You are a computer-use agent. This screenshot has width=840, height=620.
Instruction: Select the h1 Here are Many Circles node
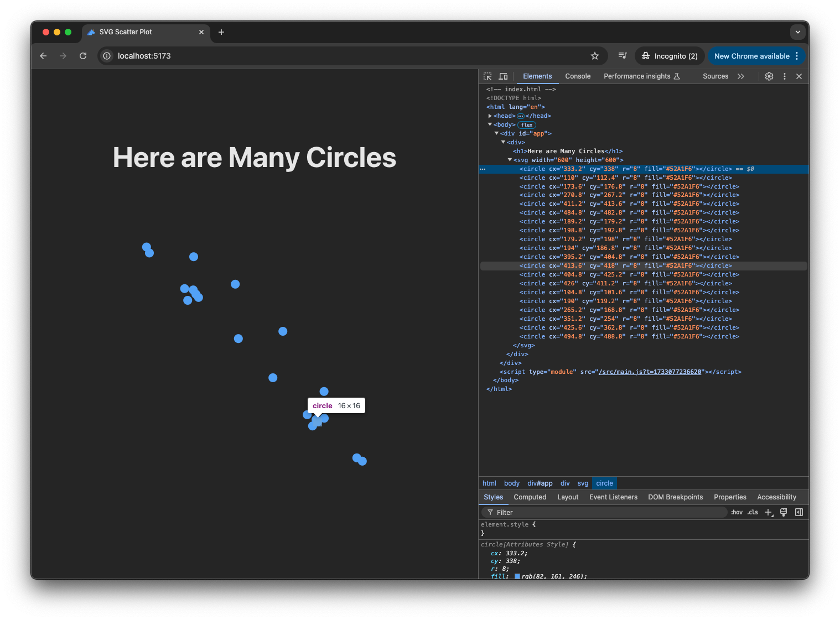coord(568,152)
